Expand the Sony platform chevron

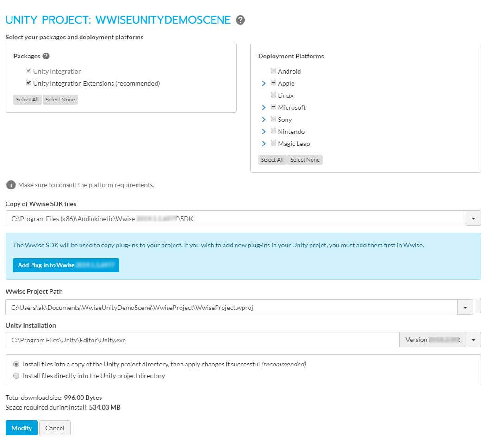pyautogui.click(x=264, y=120)
